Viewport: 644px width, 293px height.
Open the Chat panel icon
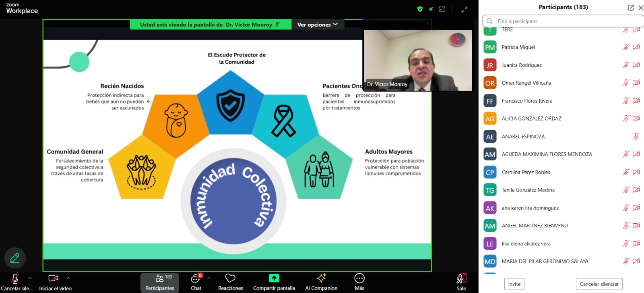[196, 278]
